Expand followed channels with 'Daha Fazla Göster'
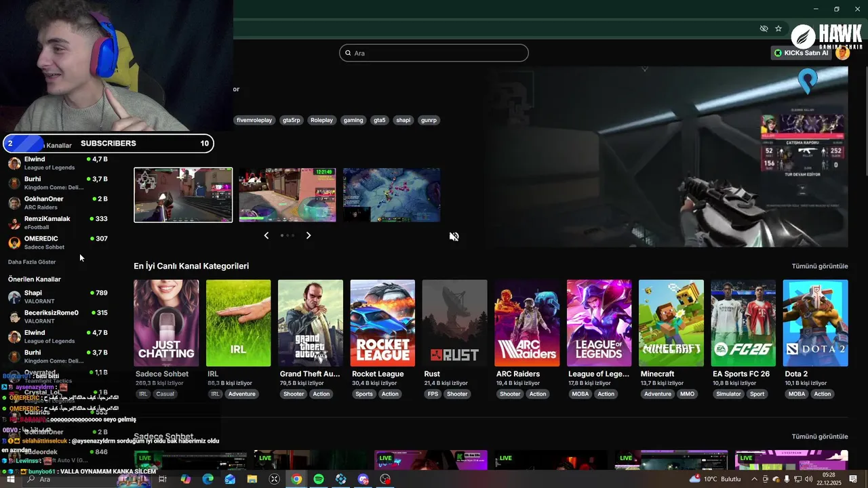 (32, 262)
